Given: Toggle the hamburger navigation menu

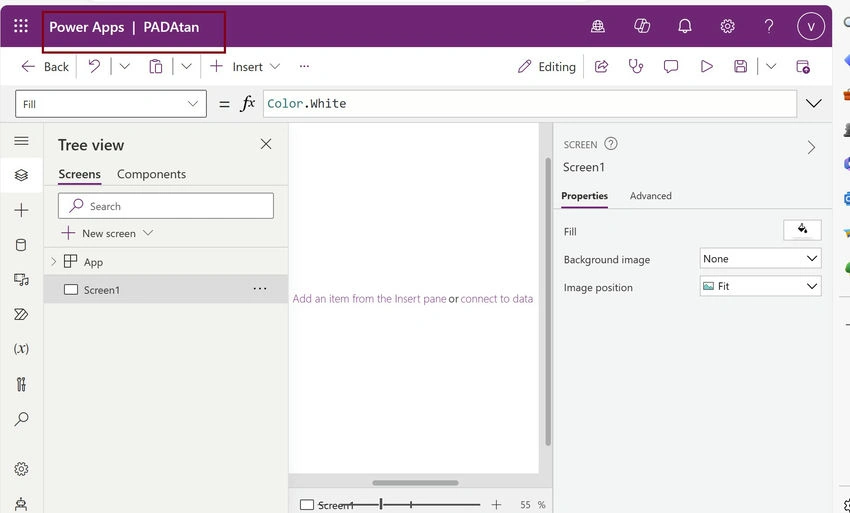Looking at the screenshot, I should [x=21, y=141].
